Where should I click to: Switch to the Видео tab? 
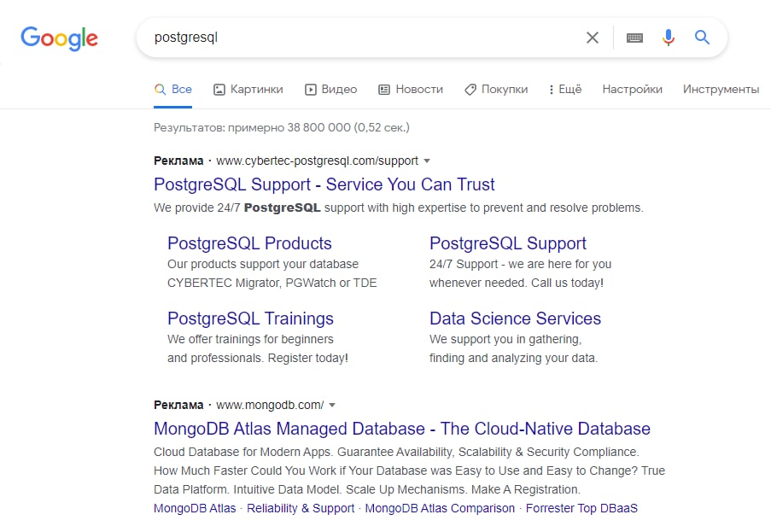[x=331, y=90]
